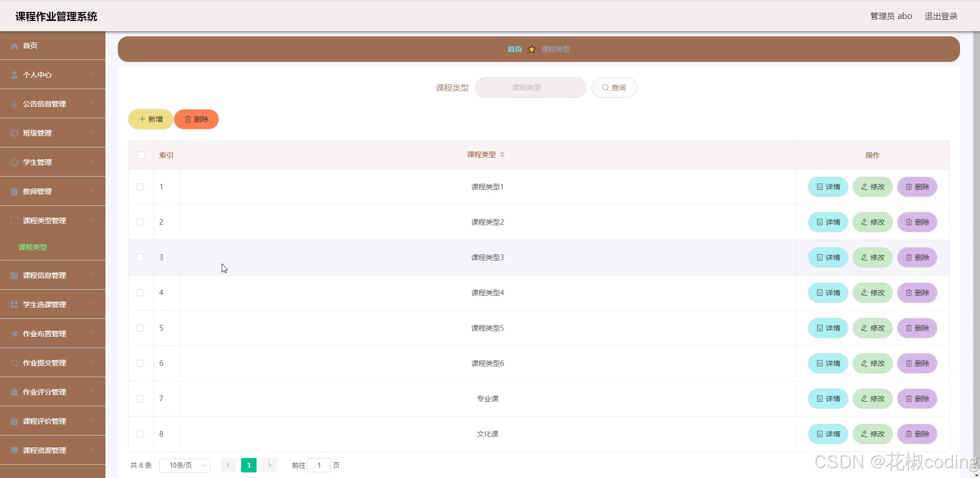Click 修改 for 文化课 row
This screenshot has width=980, height=478.
(872, 434)
